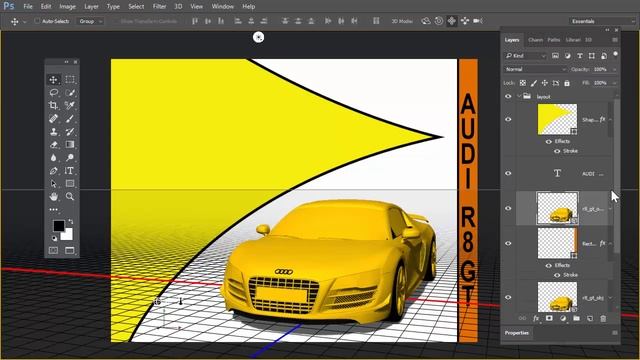This screenshot has height=360, width=640.
Task: Open the 3D menu
Action: 178,7
